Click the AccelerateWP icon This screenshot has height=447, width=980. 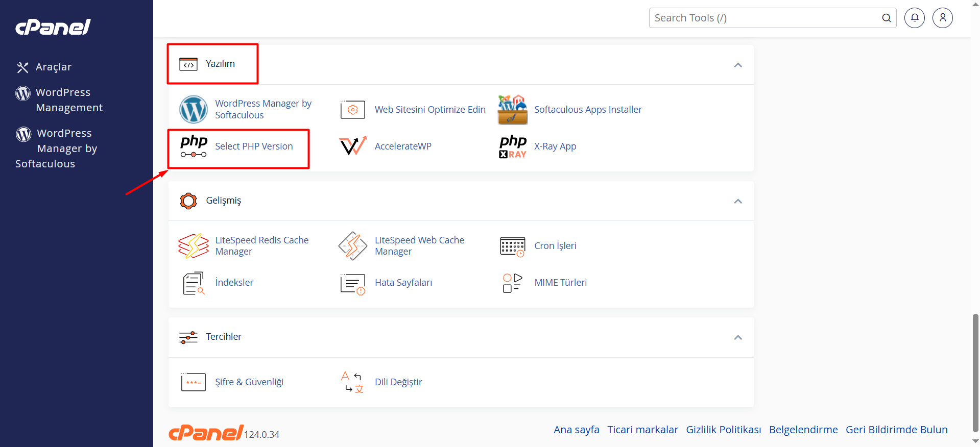[353, 146]
